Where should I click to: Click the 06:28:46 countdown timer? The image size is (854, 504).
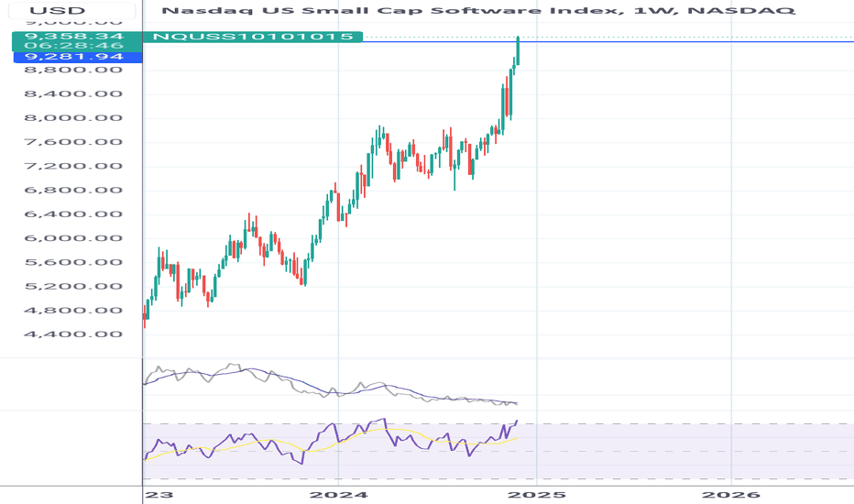[x=74, y=45]
